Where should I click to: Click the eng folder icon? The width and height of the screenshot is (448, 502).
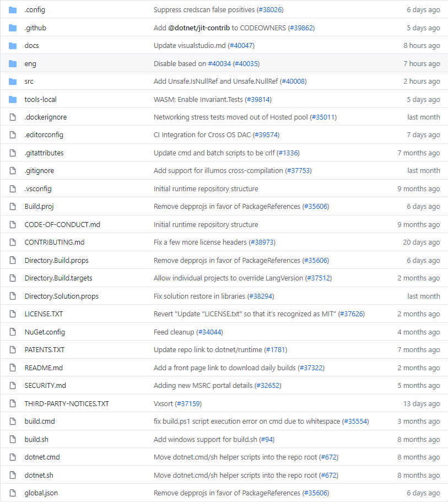12,63
